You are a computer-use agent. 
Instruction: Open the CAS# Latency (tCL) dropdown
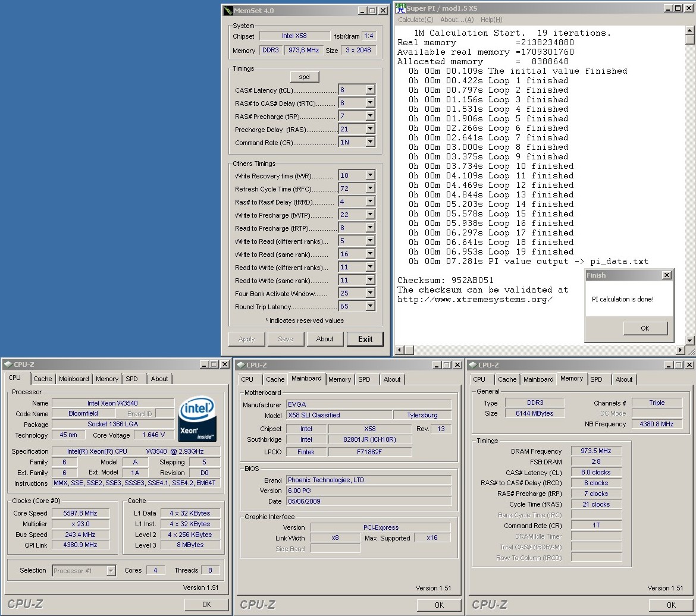[370, 90]
